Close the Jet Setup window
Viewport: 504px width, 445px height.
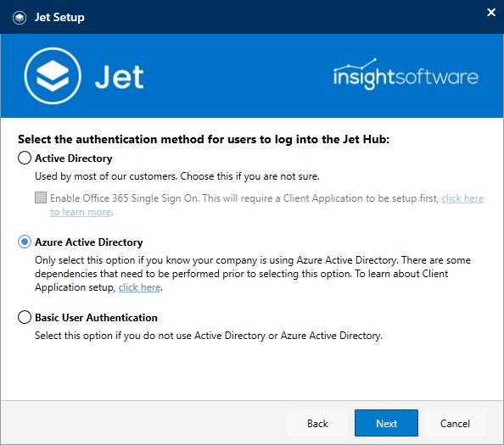(491, 12)
